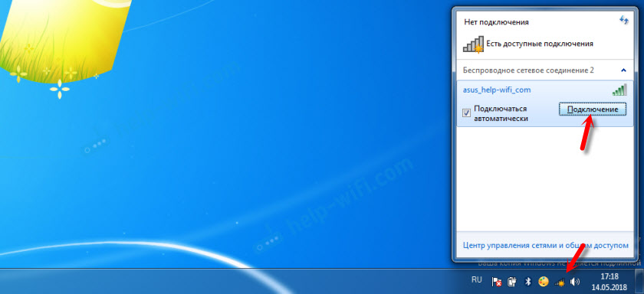Click the power plug tray icon
The height and width of the screenshot is (294, 644).
(x=512, y=282)
